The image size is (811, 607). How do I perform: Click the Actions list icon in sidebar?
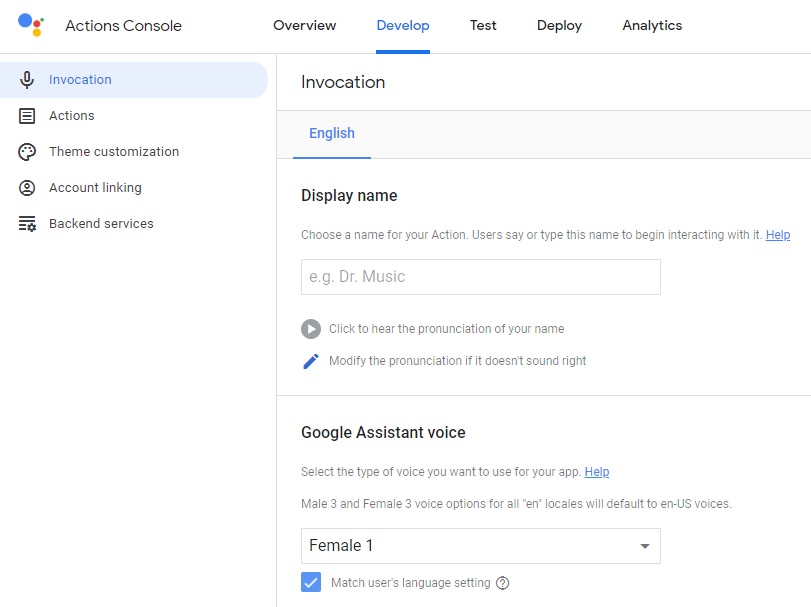tap(27, 116)
